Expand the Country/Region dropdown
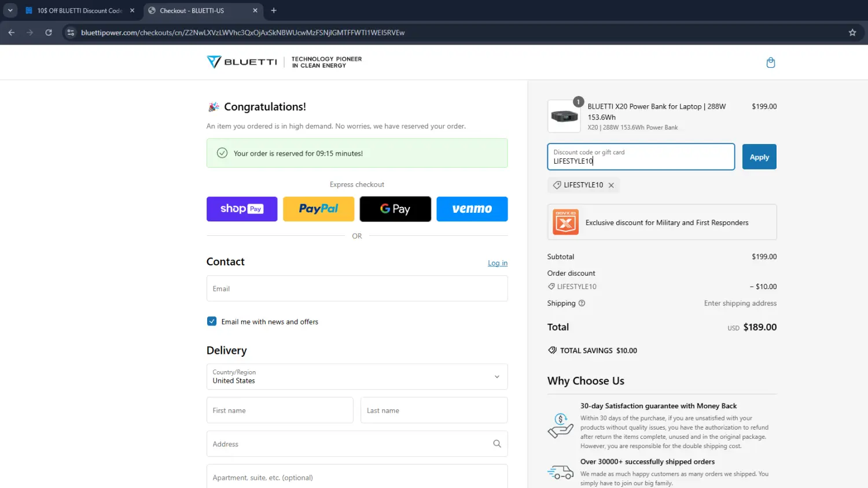Image resolution: width=868 pixels, height=488 pixels. pos(356,376)
